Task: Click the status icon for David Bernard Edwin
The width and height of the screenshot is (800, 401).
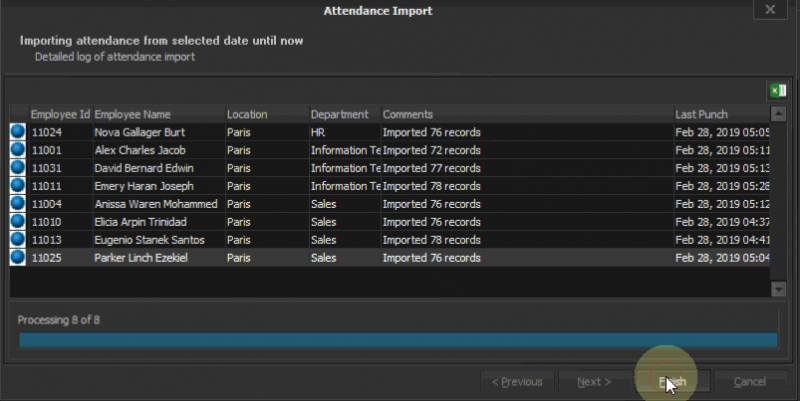Action: click(x=18, y=168)
